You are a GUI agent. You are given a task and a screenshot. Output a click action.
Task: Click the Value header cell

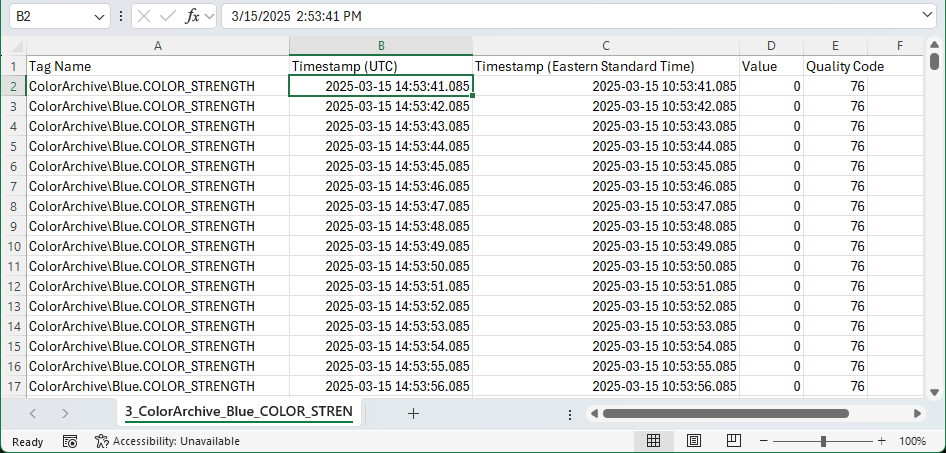click(771, 66)
